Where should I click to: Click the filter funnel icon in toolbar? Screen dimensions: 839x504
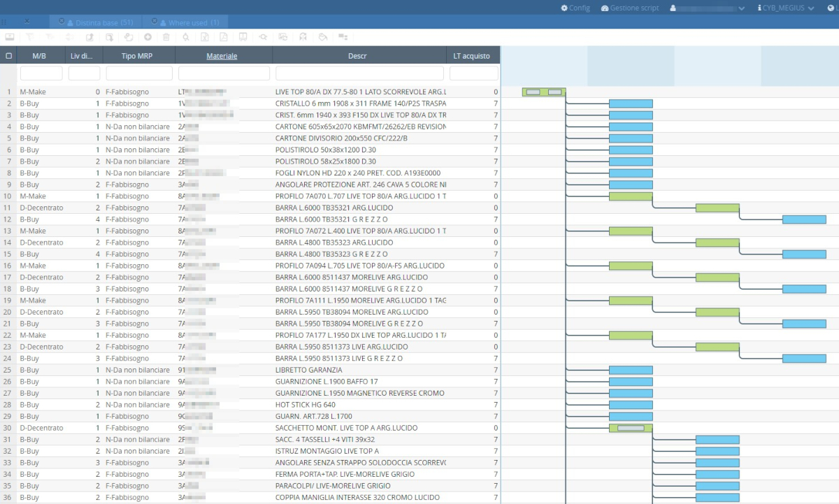[x=30, y=37]
